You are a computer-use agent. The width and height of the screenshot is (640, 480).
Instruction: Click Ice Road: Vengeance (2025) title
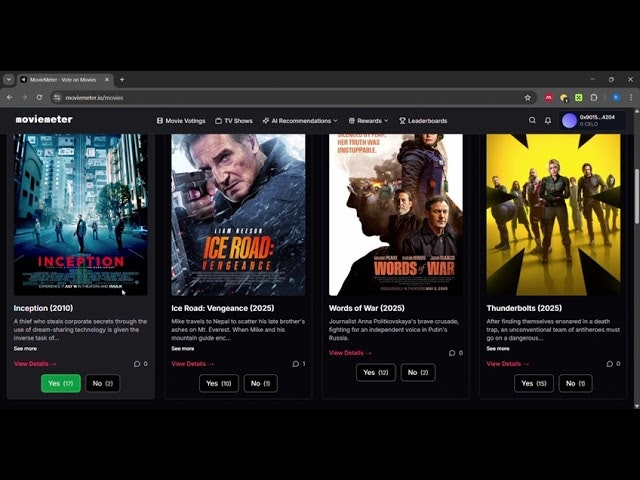(x=223, y=308)
